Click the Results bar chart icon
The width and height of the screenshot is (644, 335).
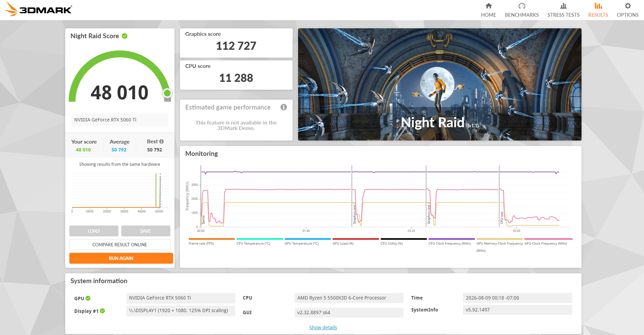tap(598, 6)
